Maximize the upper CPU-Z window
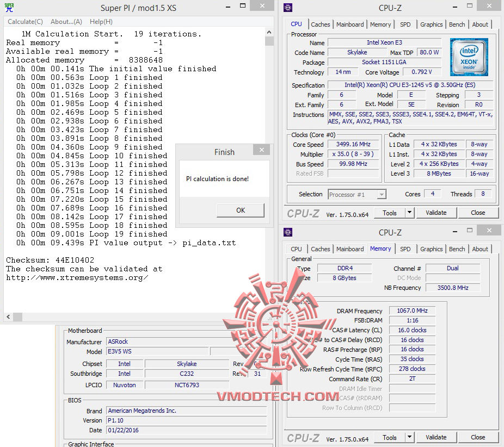This screenshot has height=447, width=504. click(x=470, y=5)
